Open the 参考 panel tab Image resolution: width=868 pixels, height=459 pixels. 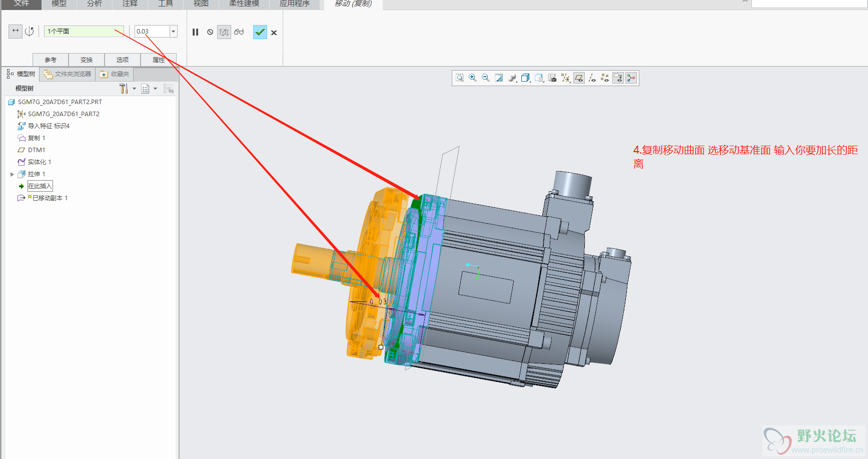[x=51, y=60]
